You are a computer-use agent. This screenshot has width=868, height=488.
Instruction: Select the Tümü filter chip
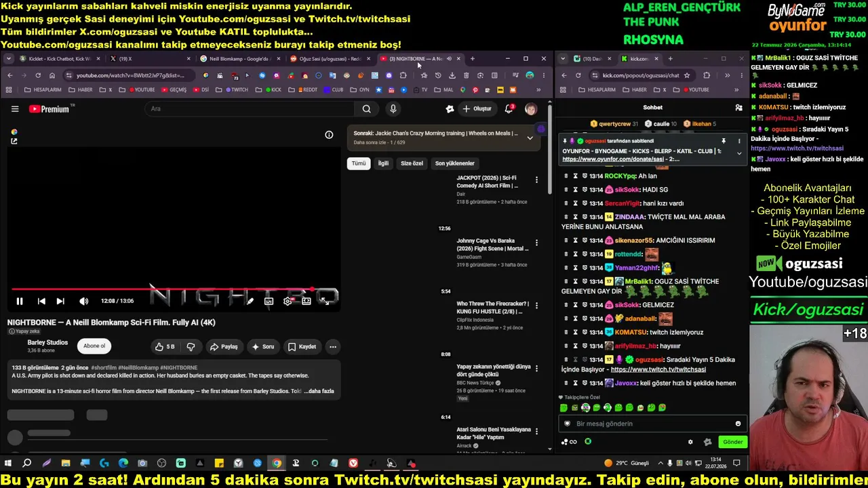click(x=359, y=163)
